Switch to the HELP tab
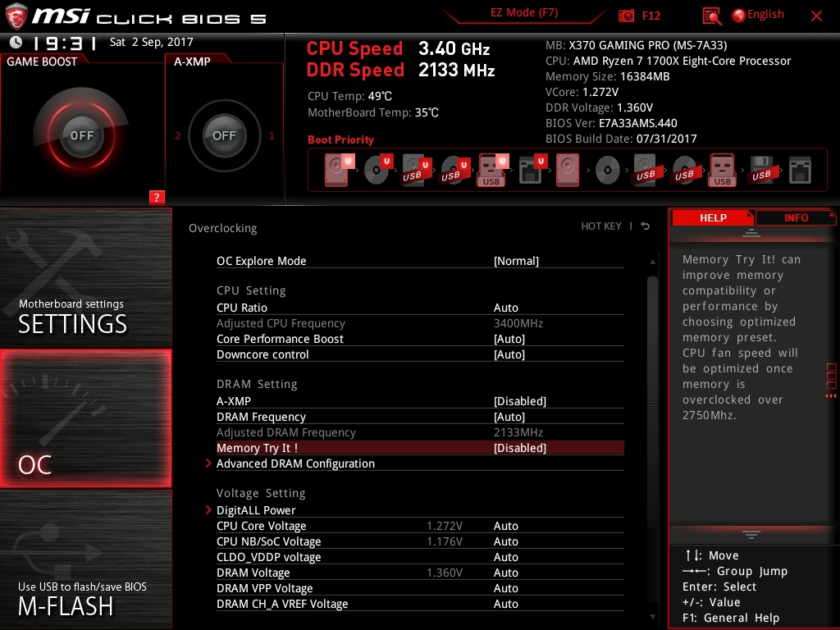 (x=713, y=217)
